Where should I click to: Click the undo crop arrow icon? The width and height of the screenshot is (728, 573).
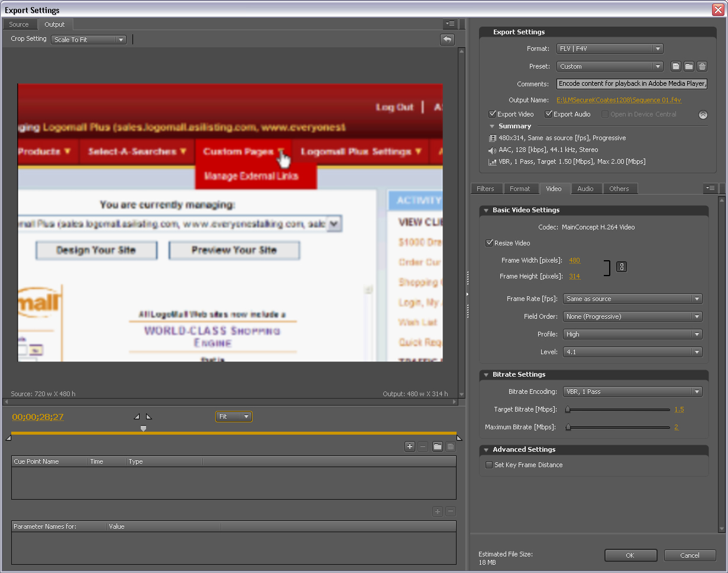point(447,40)
